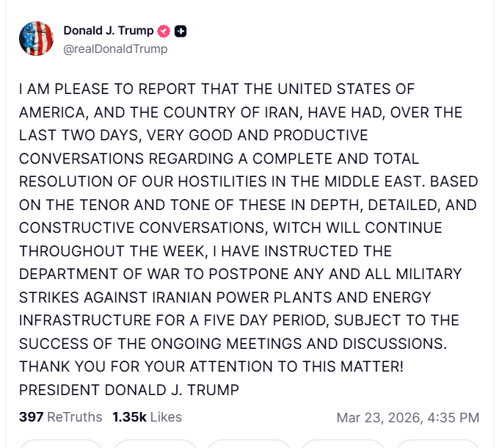Click the red verified checkmark badge

click(164, 31)
